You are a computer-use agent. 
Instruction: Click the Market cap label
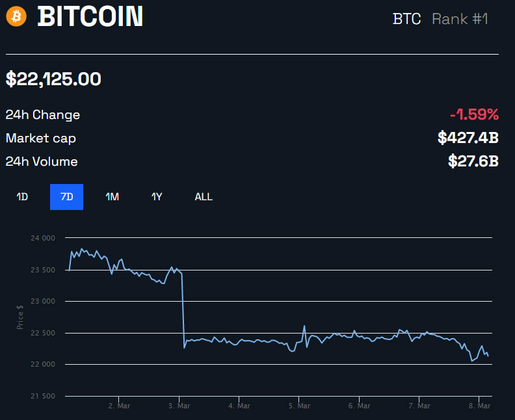coord(41,138)
